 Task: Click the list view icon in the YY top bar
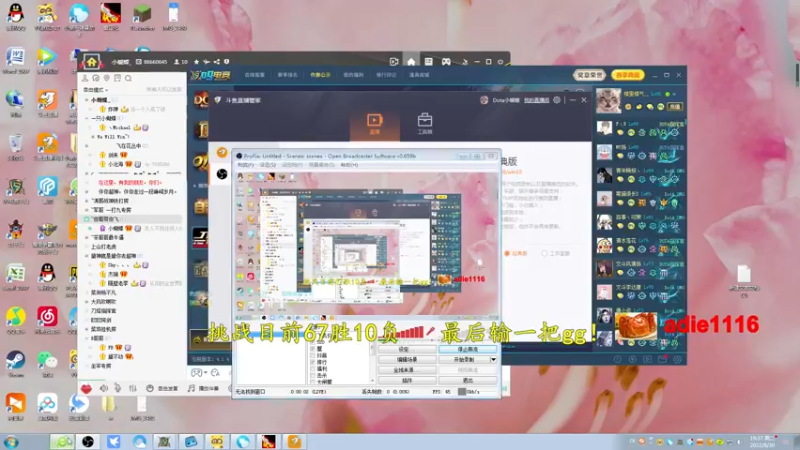tap(429, 62)
